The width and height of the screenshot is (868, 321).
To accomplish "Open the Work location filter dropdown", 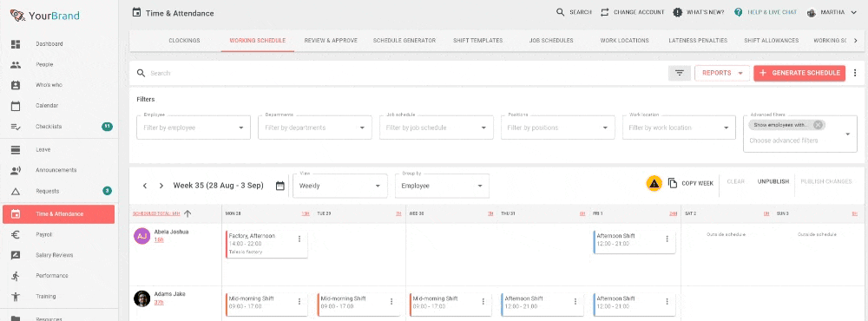I will coord(680,128).
